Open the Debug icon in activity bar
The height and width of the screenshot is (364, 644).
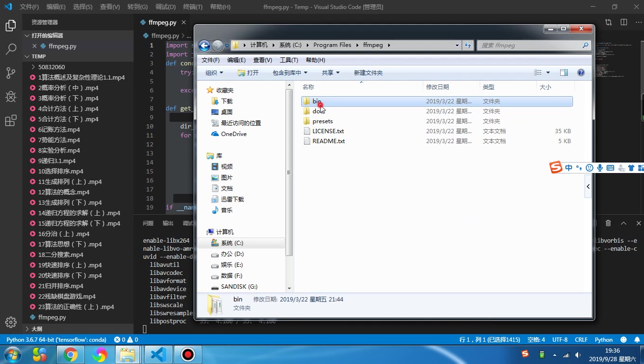pos(10,97)
